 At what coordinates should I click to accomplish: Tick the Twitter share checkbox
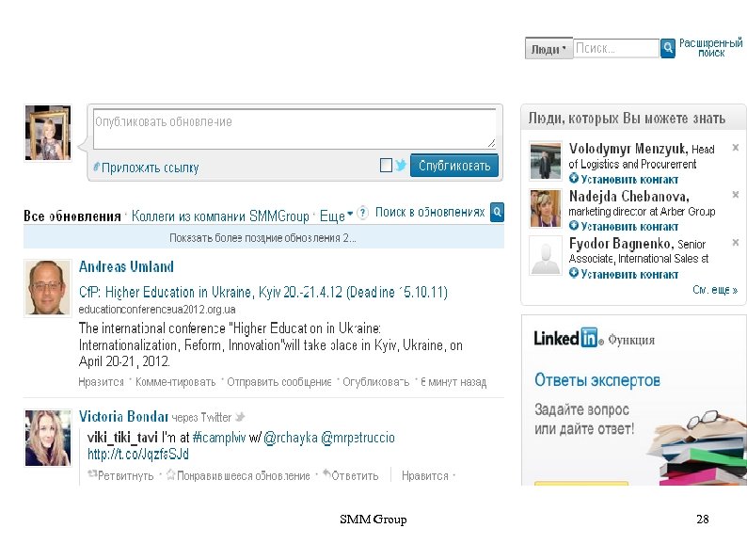tap(387, 166)
